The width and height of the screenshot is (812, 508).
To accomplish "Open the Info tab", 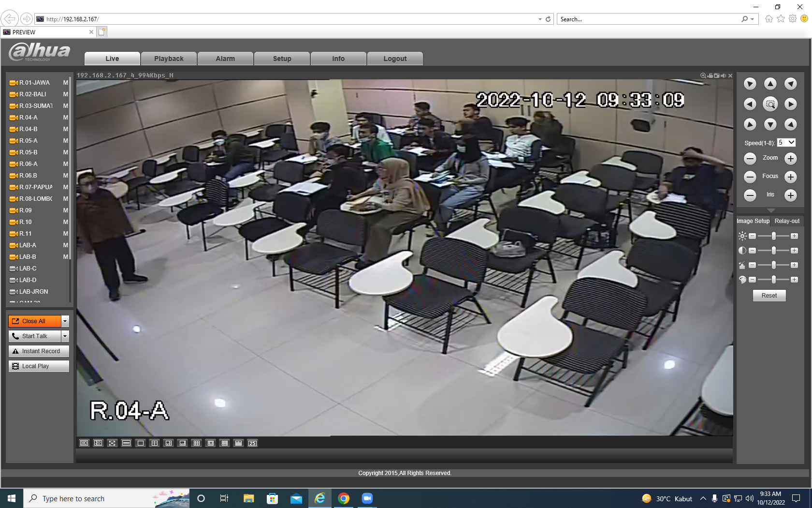I will 338,59.
